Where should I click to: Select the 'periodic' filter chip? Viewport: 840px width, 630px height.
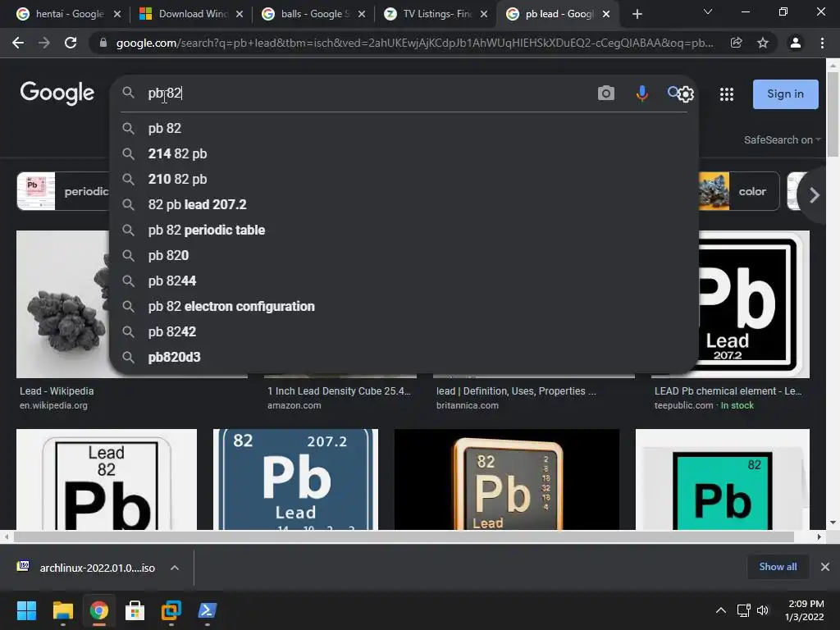[63, 191]
